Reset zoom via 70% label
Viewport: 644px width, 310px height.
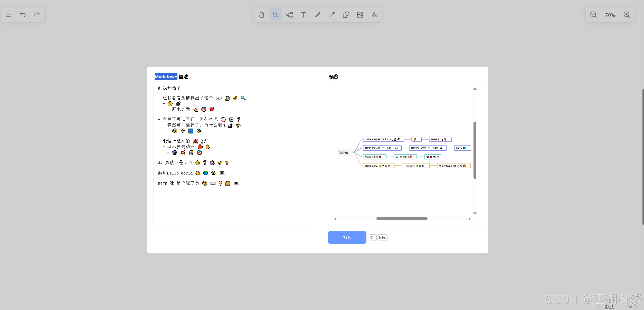(610, 15)
